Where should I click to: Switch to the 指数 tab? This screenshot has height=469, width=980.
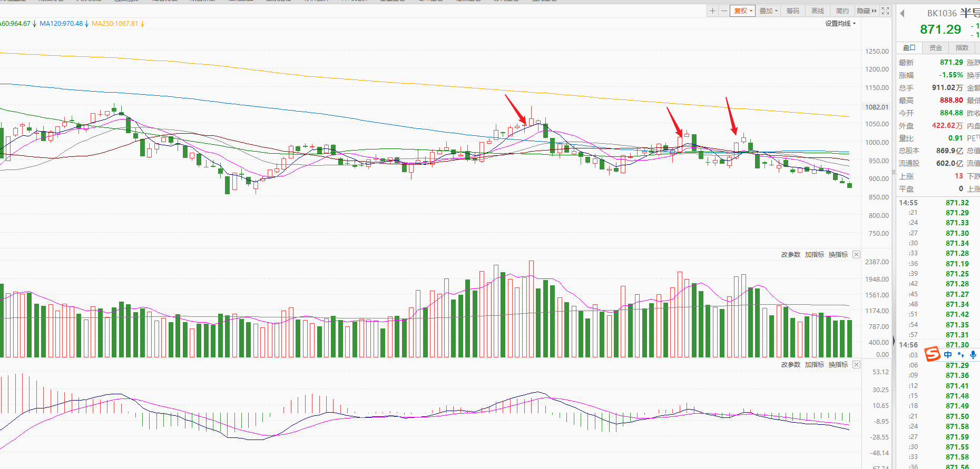point(962,48)
